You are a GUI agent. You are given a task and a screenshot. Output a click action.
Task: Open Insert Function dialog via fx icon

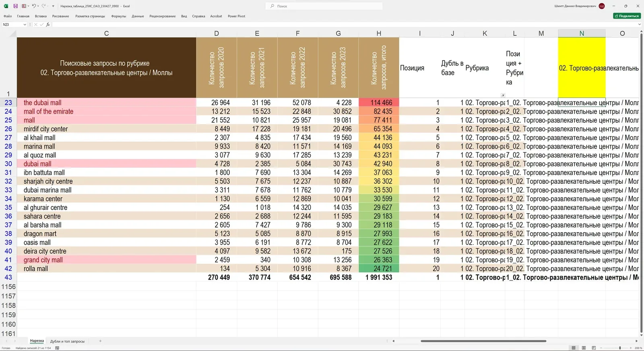pos(48,25)
